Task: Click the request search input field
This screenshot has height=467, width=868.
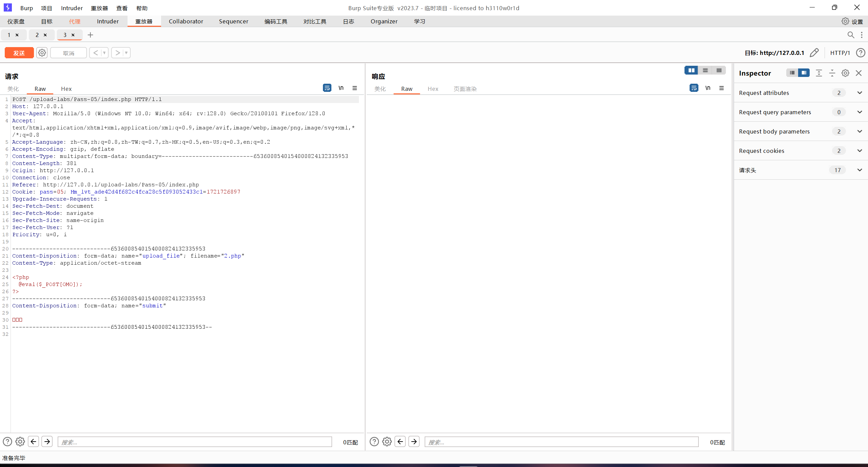Action: pyautogui.click(x=195, y=442)
